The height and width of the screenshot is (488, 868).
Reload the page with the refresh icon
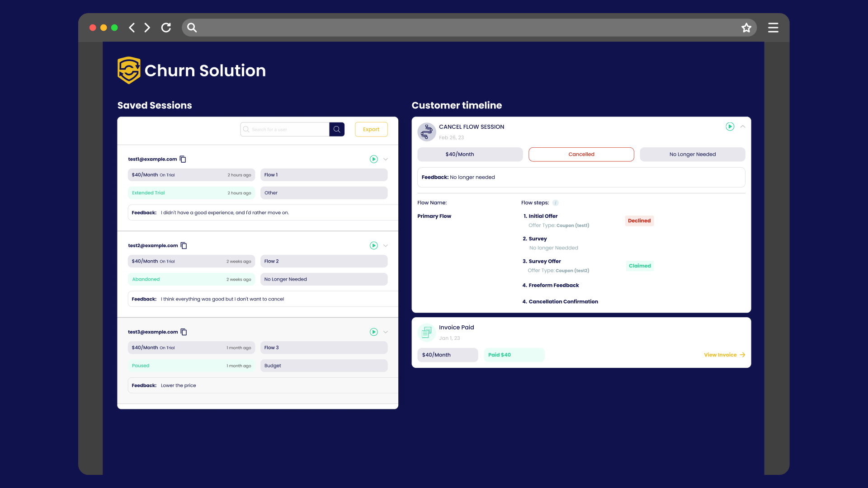(166, 28)
